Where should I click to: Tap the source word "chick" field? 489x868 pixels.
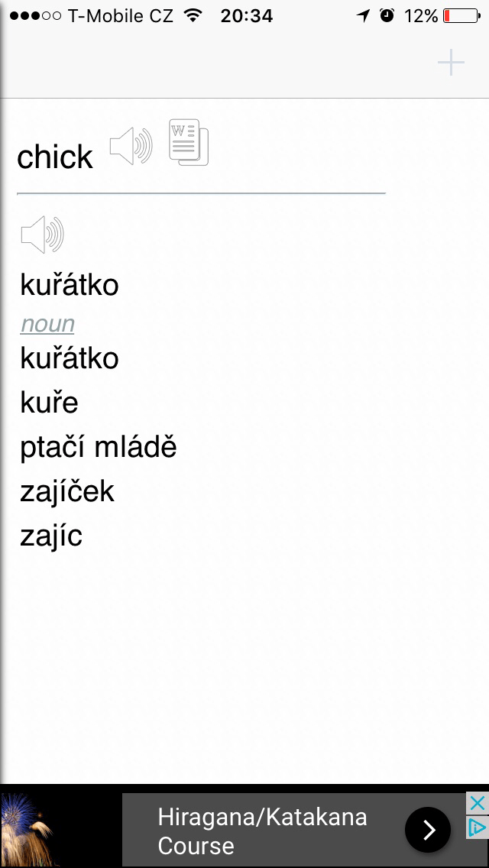pos(55,157)
